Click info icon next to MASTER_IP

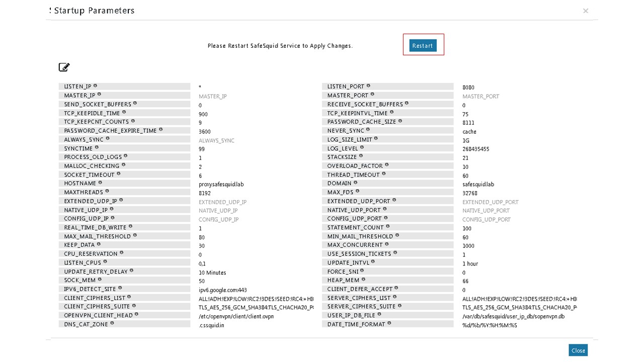(99, 95)
